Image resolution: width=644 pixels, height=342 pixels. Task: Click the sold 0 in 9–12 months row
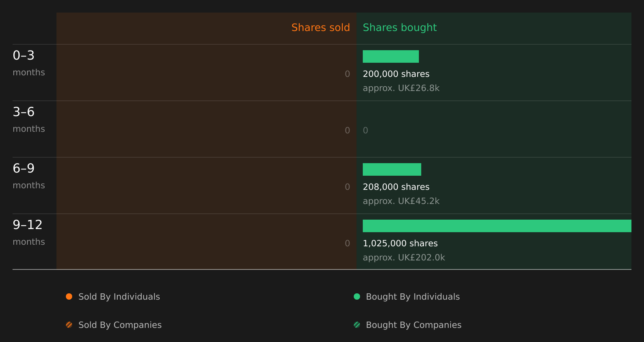tap(347, 244)
